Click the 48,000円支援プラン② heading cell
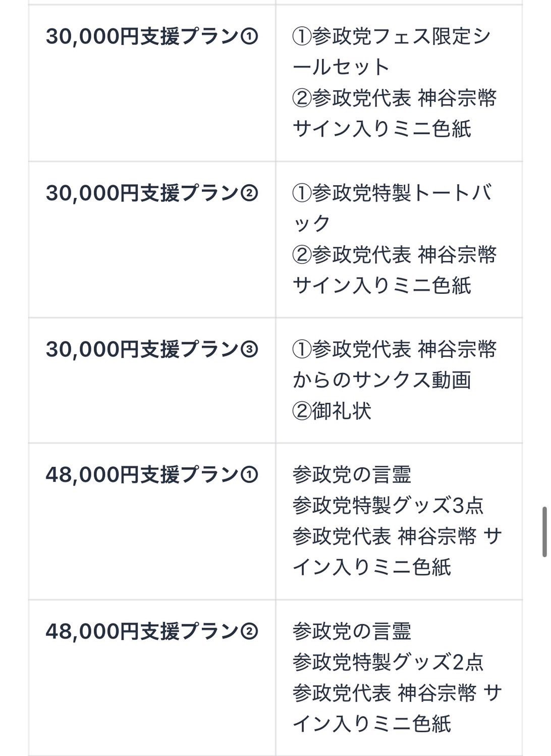The width and height of the screenshot is (551, 756). [x=151, y=631]
